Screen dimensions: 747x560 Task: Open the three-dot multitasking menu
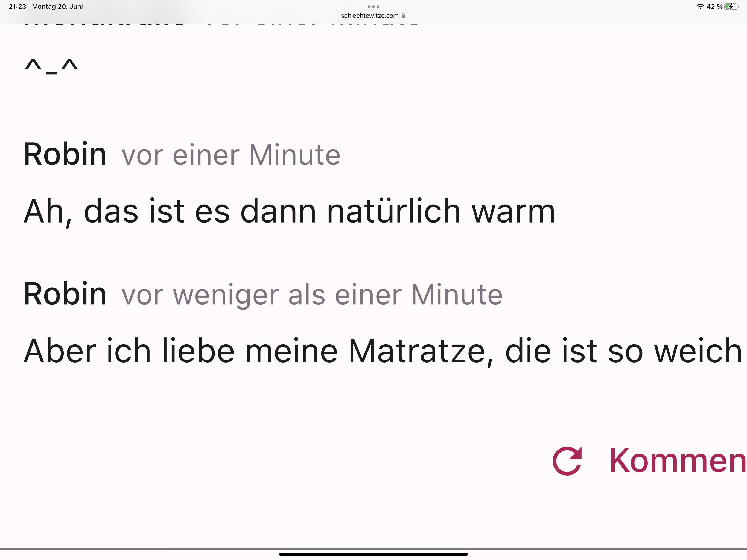click(373, 7)
